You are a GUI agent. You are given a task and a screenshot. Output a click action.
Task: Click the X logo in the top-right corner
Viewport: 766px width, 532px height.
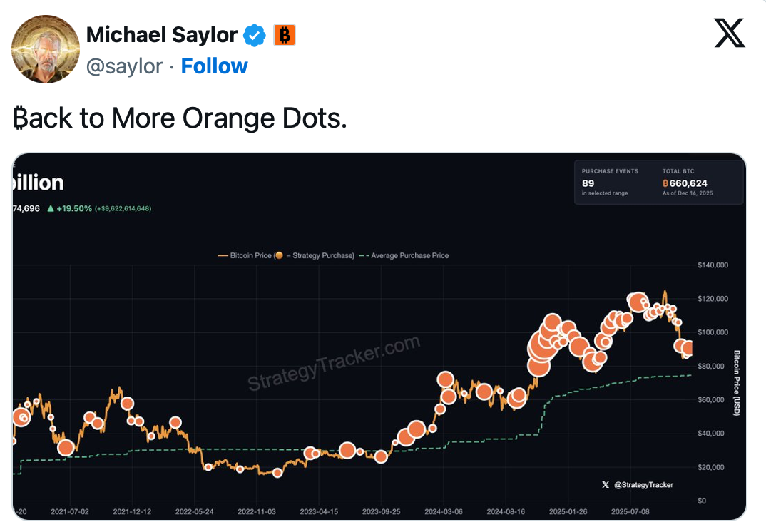click(730, 31)
